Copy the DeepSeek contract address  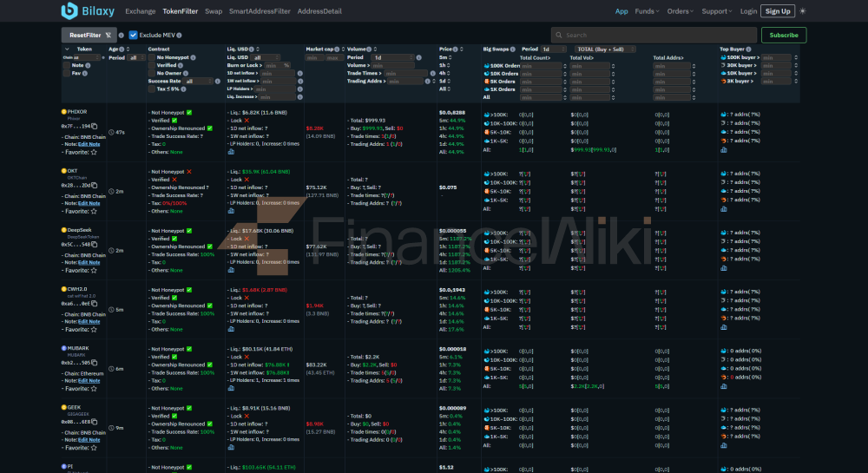click(94, 245)
